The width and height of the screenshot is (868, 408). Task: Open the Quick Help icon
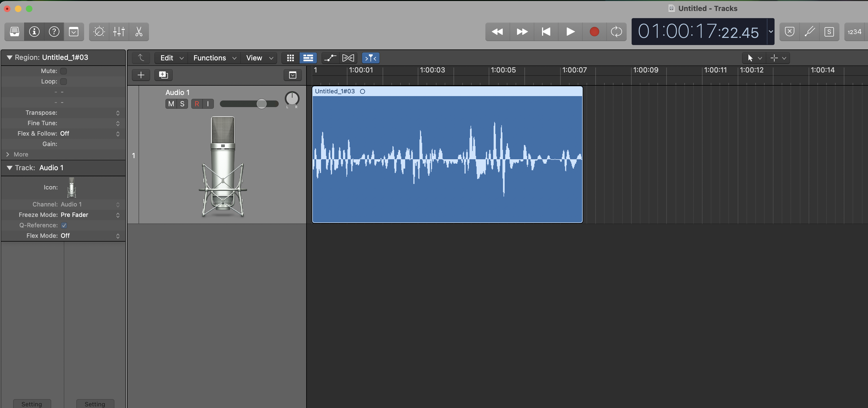pyautogui.click(x=54, y=31)
